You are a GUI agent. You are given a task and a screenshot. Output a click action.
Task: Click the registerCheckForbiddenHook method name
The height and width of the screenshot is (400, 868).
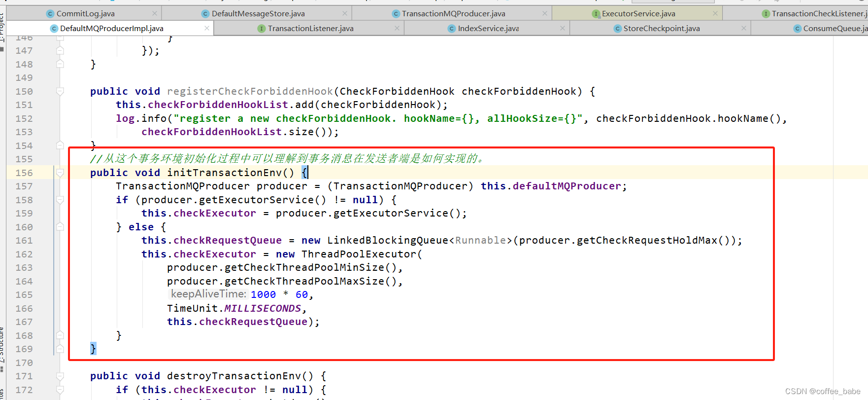[x=250, y=91]
